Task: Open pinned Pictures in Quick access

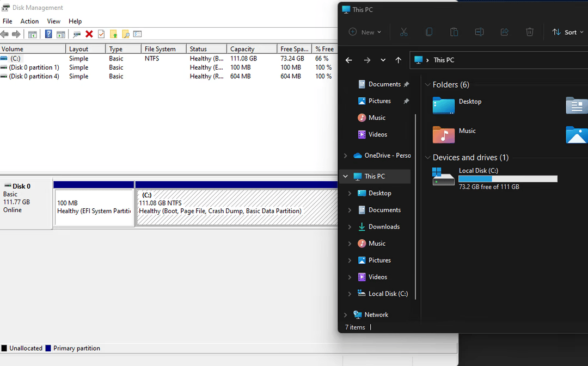Action: (x=383, y=101)
